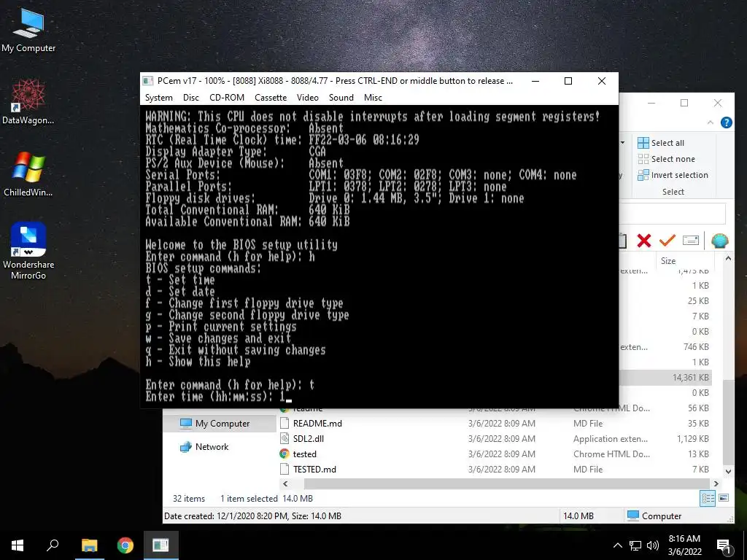
Task: Click the small ribbon dropdown arrow
Action: 623,143
